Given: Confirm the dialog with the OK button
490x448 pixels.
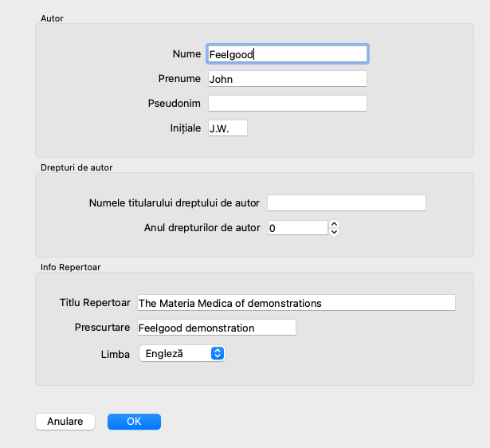Looking at the screenshot, I should point(134,422).
